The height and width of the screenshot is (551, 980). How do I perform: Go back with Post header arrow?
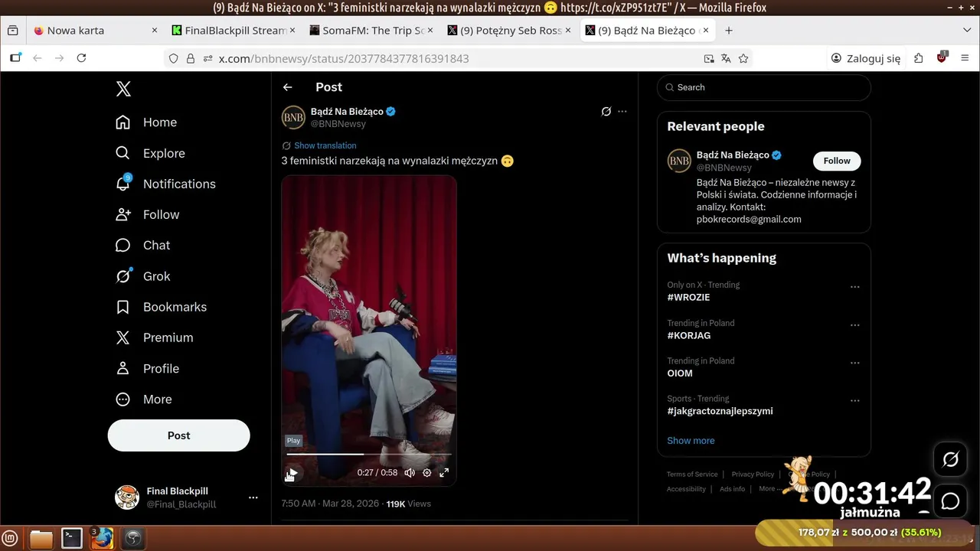point(287,87)
